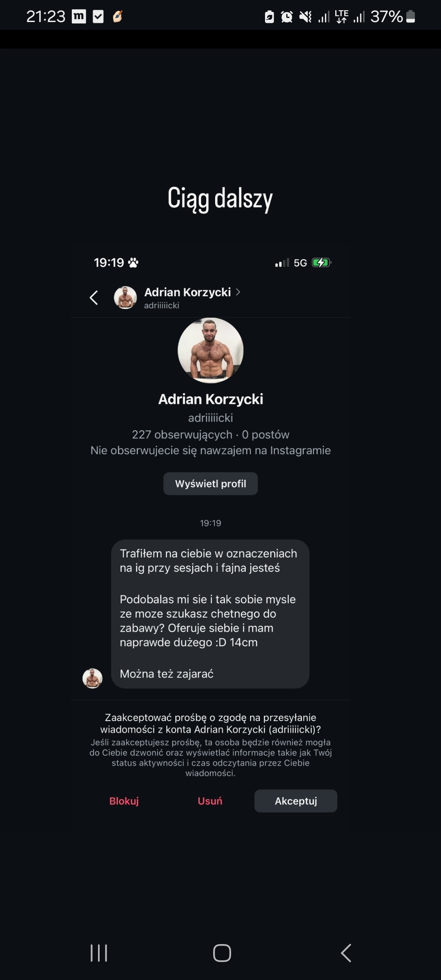
Task: Open the large circular profile photo
Action: click(x=211, y=350)
